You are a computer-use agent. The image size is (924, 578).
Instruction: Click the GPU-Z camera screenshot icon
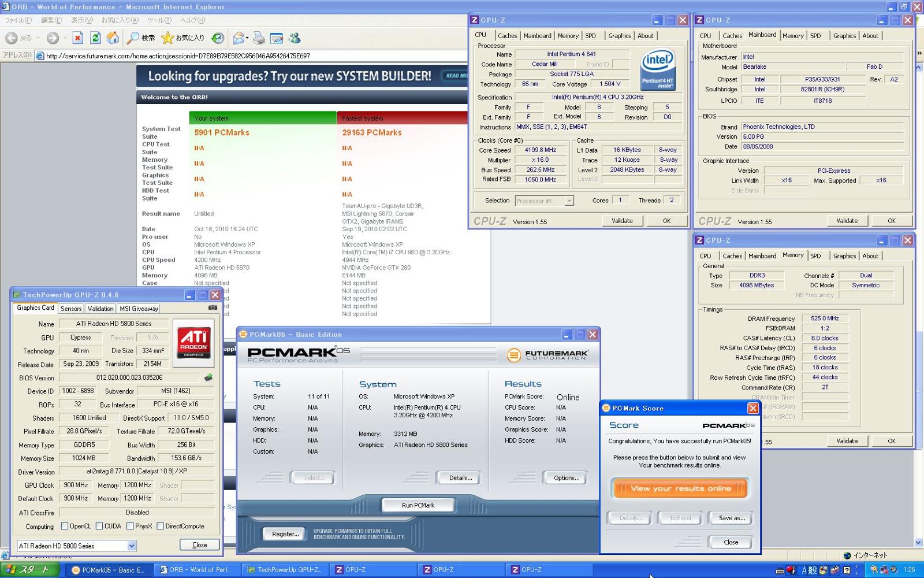click(x=213, y=307)
